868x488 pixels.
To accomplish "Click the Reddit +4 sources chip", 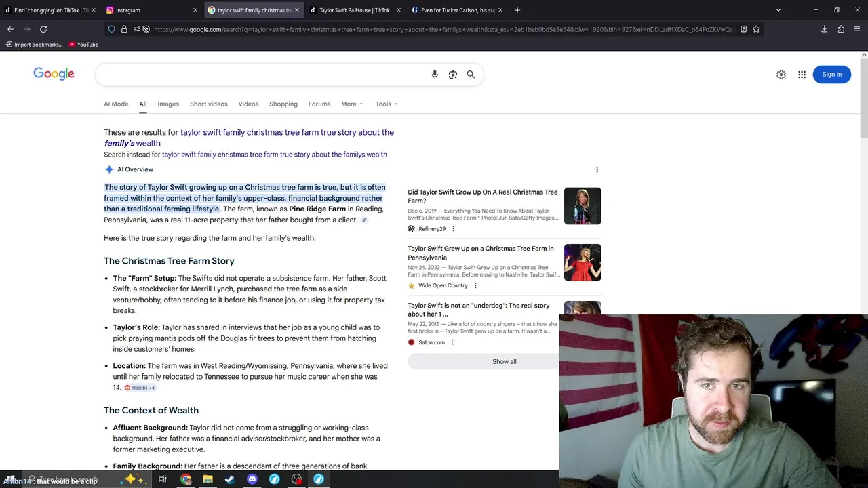I will pyautogui.click(x=140, y=388).
